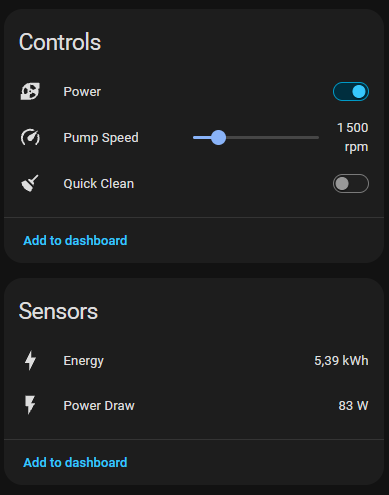Screen dimensions: 389x495
Task: Click the pump Power icon
Action: 30,92
